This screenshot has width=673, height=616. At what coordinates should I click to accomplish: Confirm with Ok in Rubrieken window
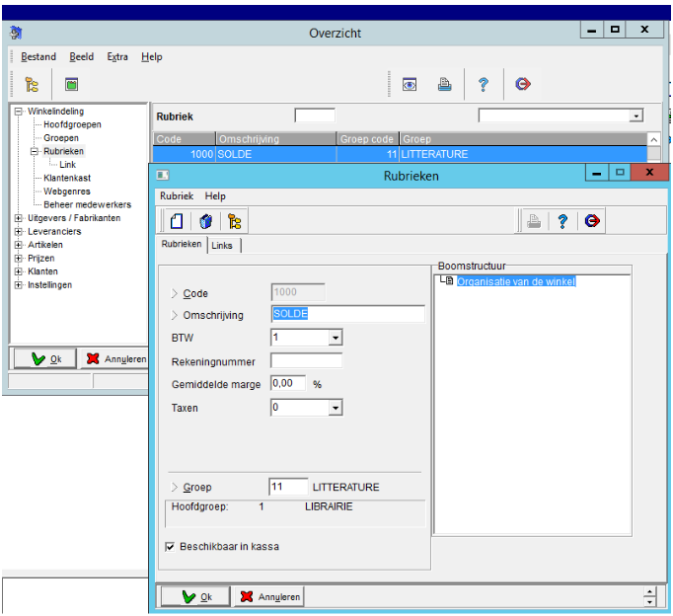pyautogui.click(x=195, y=596)
